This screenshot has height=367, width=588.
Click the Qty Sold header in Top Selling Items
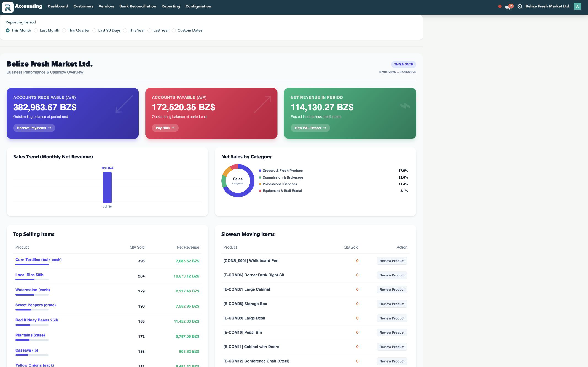[x=137, y=247]
